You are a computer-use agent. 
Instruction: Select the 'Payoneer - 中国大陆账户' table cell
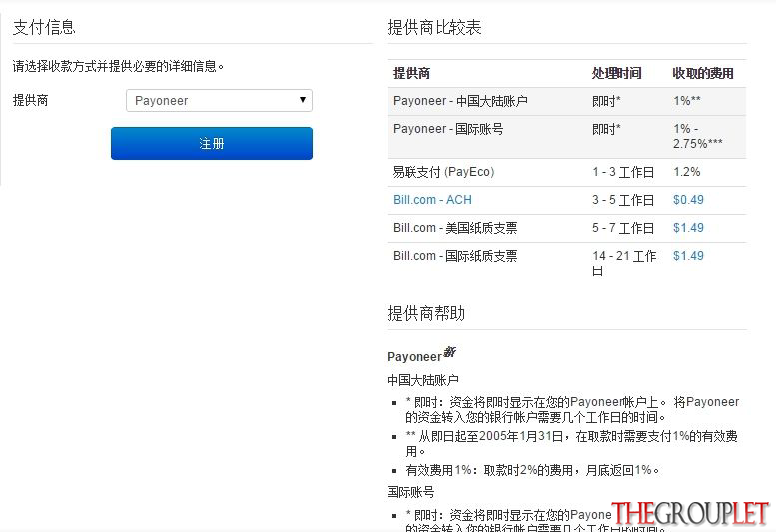coord(460,101)
